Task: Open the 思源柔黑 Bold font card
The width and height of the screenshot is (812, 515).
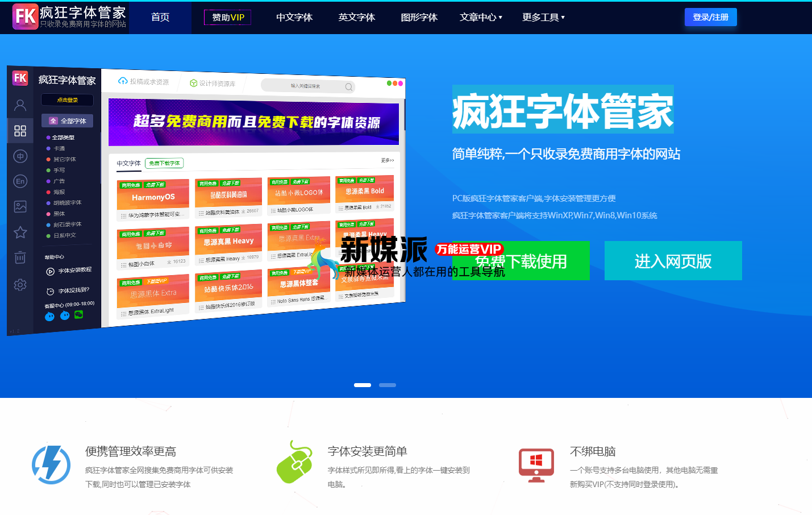Action: click(365, 194)
